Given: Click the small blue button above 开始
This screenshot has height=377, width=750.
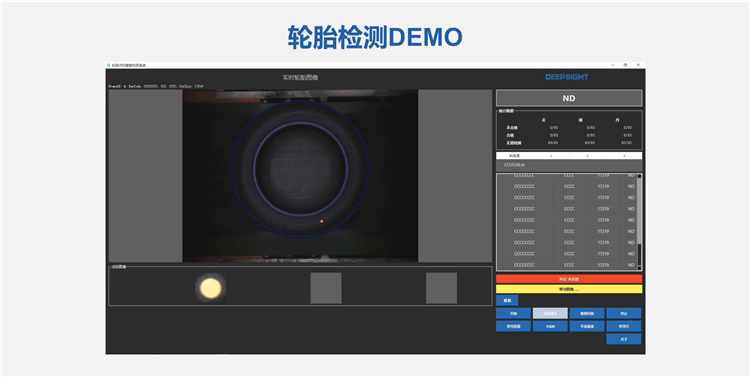Looking at the screenshot, I should coord(507,300).
